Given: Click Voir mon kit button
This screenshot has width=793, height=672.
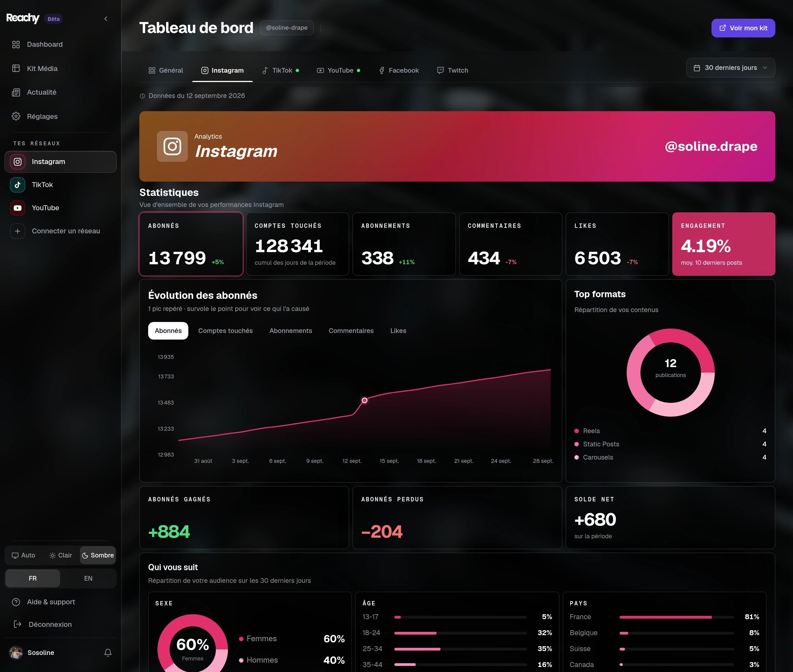Looking at the screenshot, I should (x=743, y=28).
